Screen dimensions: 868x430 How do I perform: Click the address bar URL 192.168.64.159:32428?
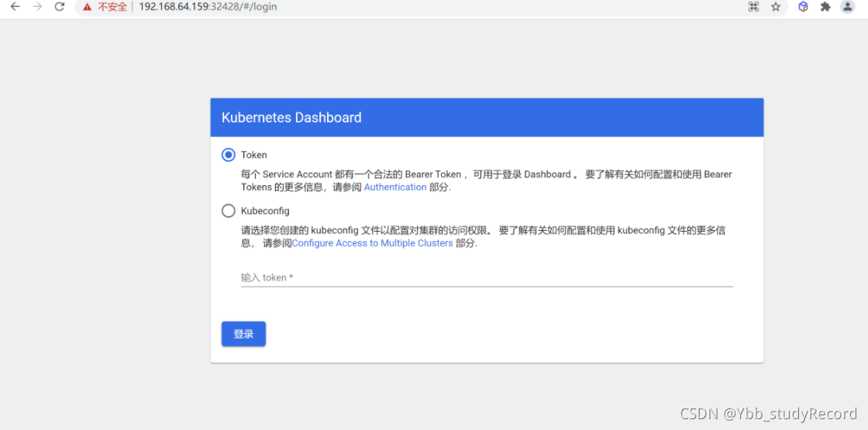point(208,7)
